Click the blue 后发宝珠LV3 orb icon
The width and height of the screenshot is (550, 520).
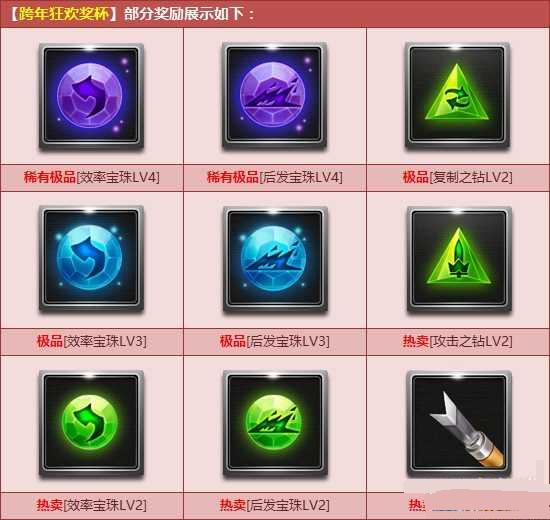click(x=275, y=260)
